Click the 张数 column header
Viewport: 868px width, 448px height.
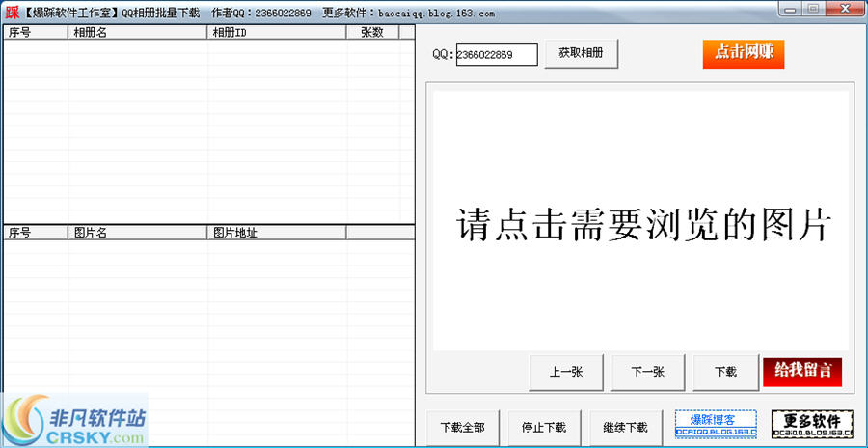coord(372,32)
